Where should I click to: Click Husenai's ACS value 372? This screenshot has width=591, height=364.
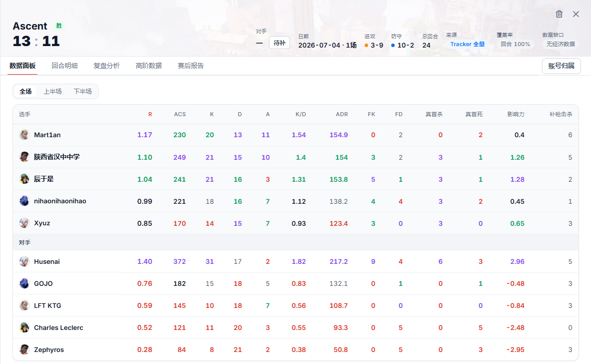(179, 261)
